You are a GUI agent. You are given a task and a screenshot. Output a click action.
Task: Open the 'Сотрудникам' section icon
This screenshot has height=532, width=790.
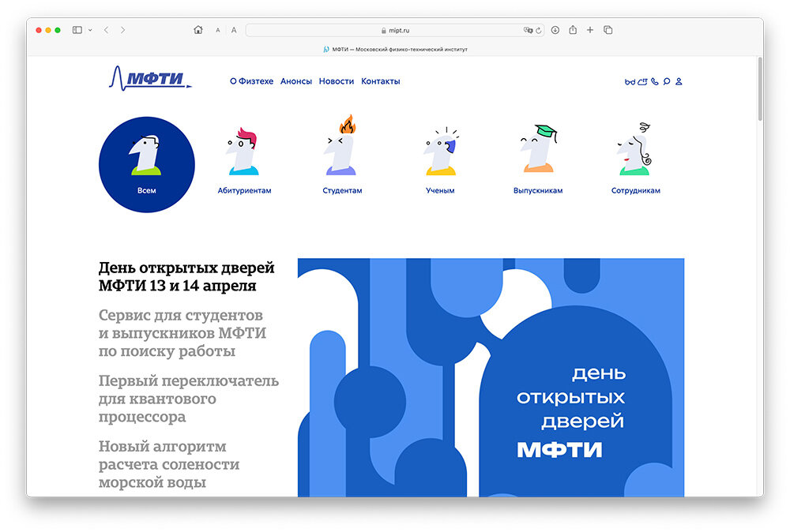click(636, 154)
